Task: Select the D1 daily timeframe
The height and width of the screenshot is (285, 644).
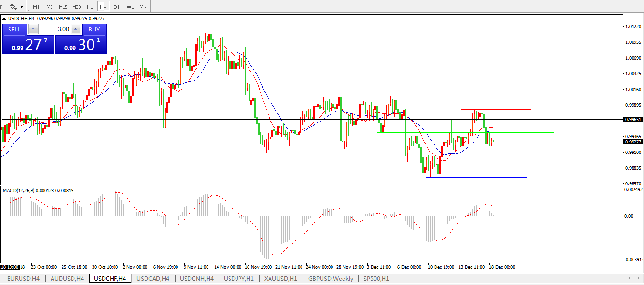Action: click(116, 7)
